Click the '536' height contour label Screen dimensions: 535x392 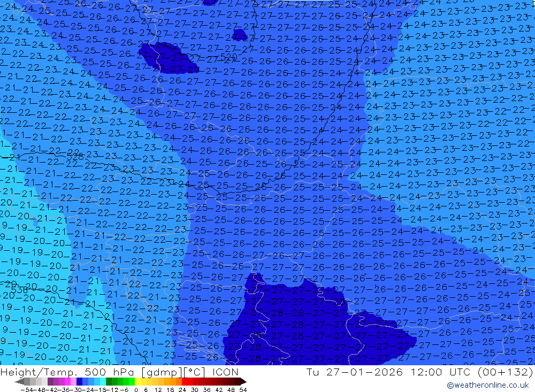pyautogui.click(x=20, y=289)
